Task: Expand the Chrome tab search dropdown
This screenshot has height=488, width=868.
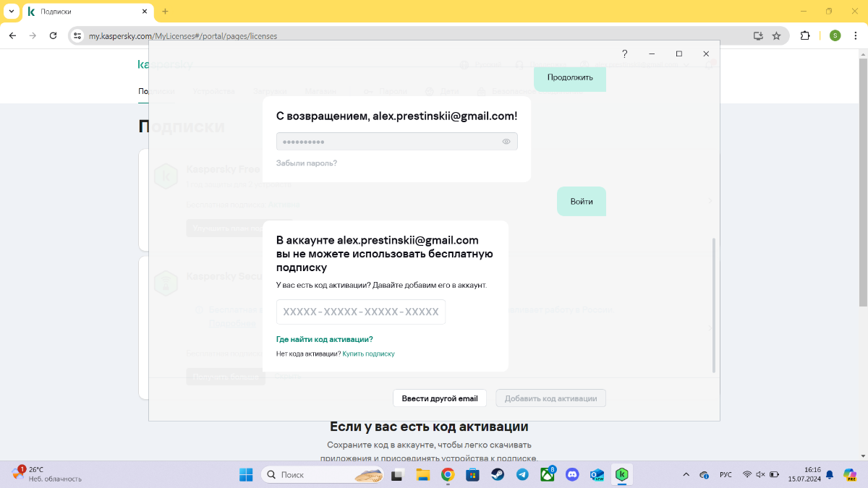Action: tap(12, 12)
